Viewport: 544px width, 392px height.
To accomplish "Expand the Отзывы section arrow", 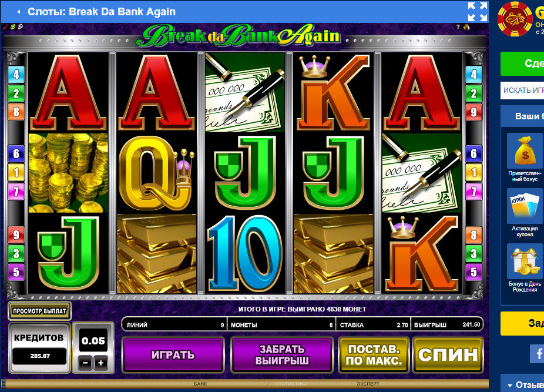I will tap(510, 386).
